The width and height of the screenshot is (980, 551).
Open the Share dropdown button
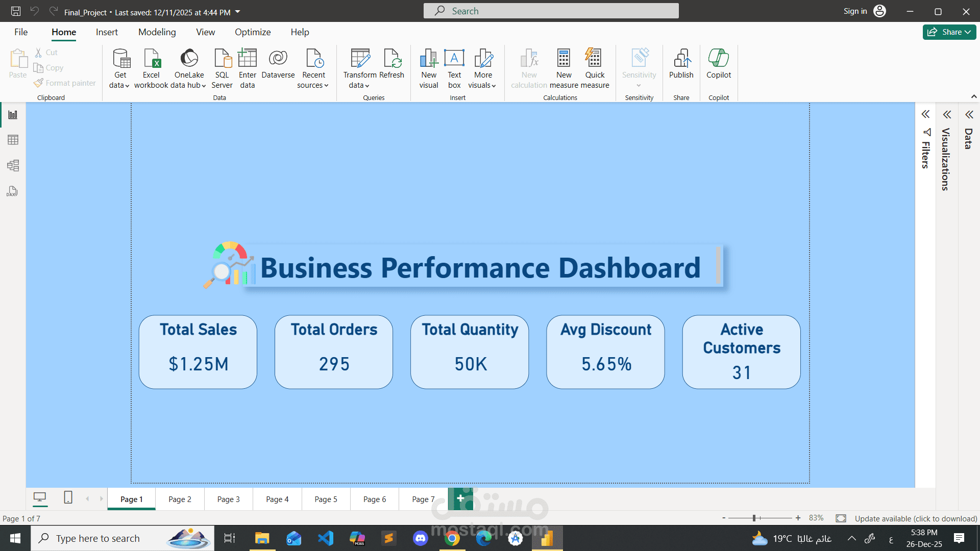(x=949, y=32)
